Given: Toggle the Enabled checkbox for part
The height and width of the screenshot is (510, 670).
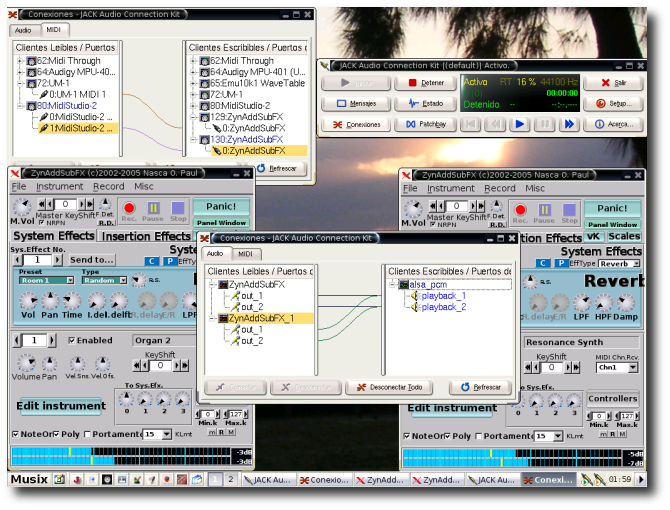Looking at the screenshot, I should [x=71, y=340].
